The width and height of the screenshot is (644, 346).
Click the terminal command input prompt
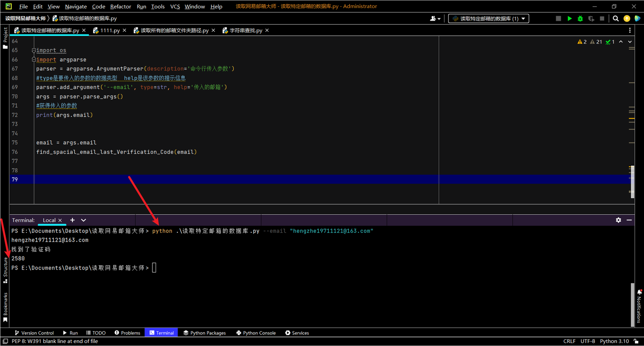point(154,268)
